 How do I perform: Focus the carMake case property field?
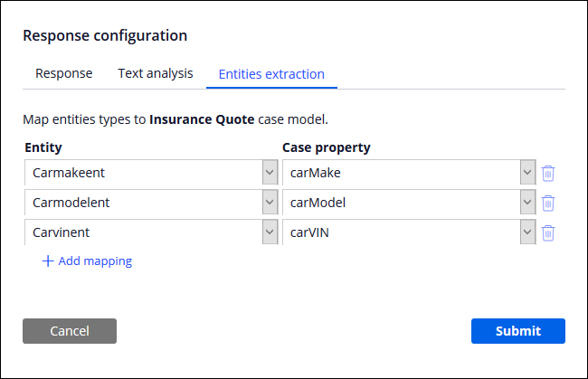coord(400,173)
